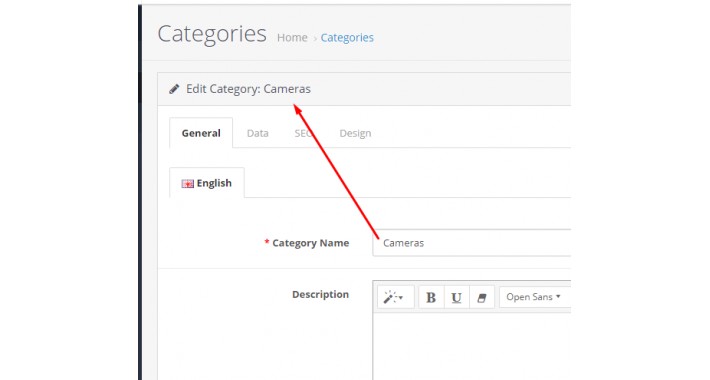Click the Categories breadcrumb link
Viewport: 710px width, 380px height.
(347, 38)
